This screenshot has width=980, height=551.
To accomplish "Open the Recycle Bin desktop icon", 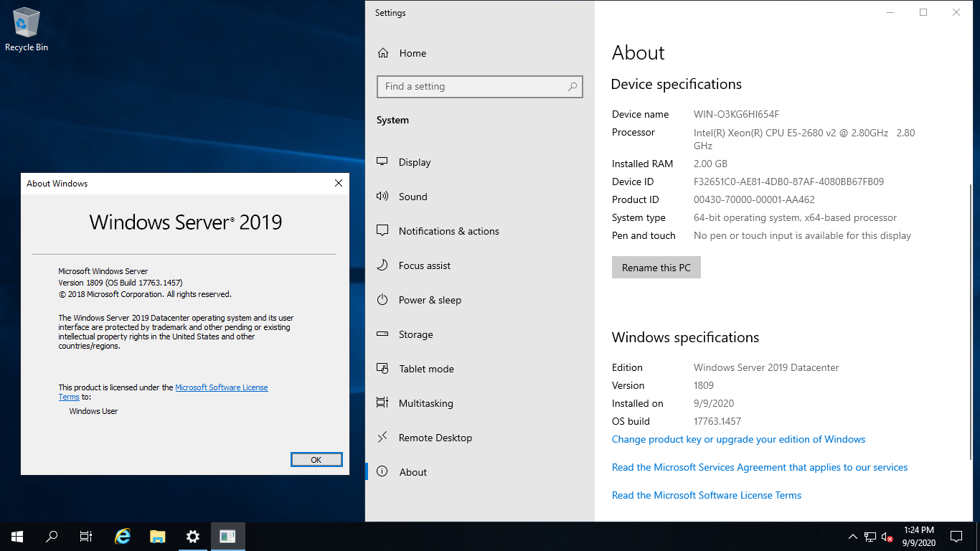I will point(27,29).
